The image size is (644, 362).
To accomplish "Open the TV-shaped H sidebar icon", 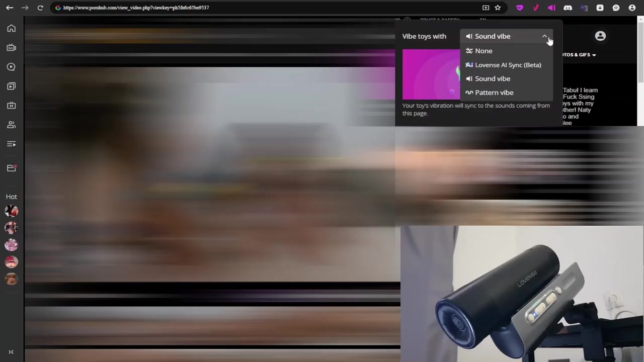I will coord(11,106).
